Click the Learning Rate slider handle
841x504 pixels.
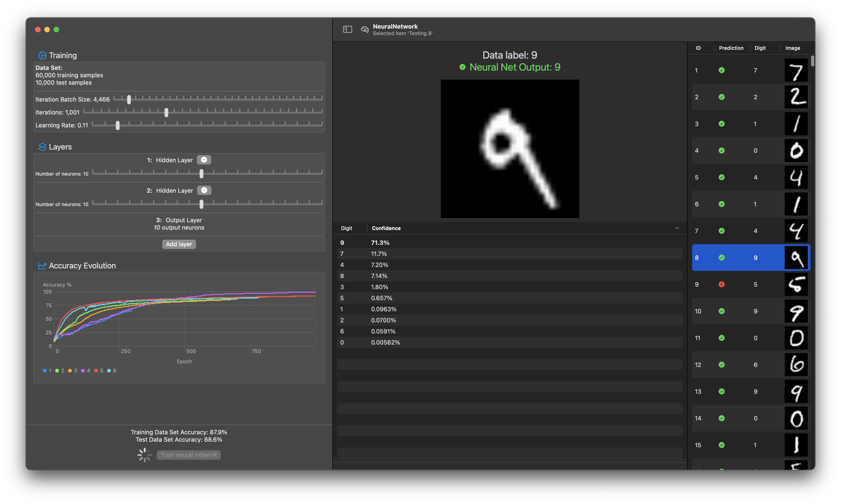(117, 125)
